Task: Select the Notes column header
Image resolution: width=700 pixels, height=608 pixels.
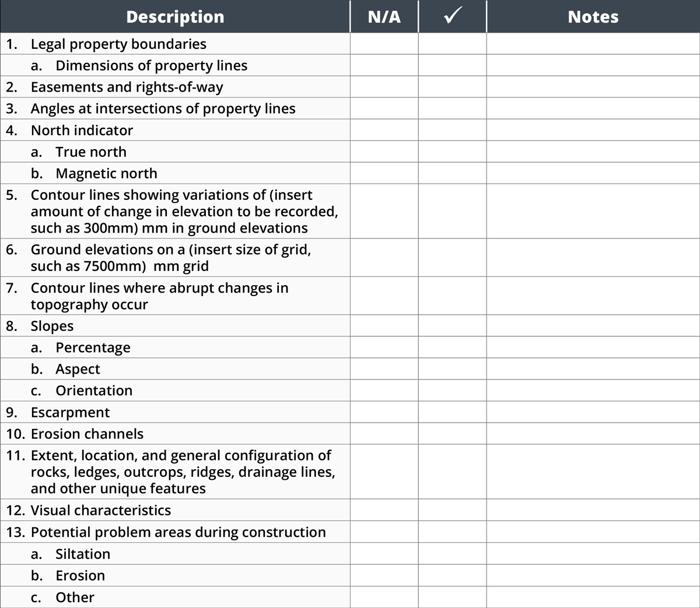Action: pyautogui.click(x=593, y=16)
